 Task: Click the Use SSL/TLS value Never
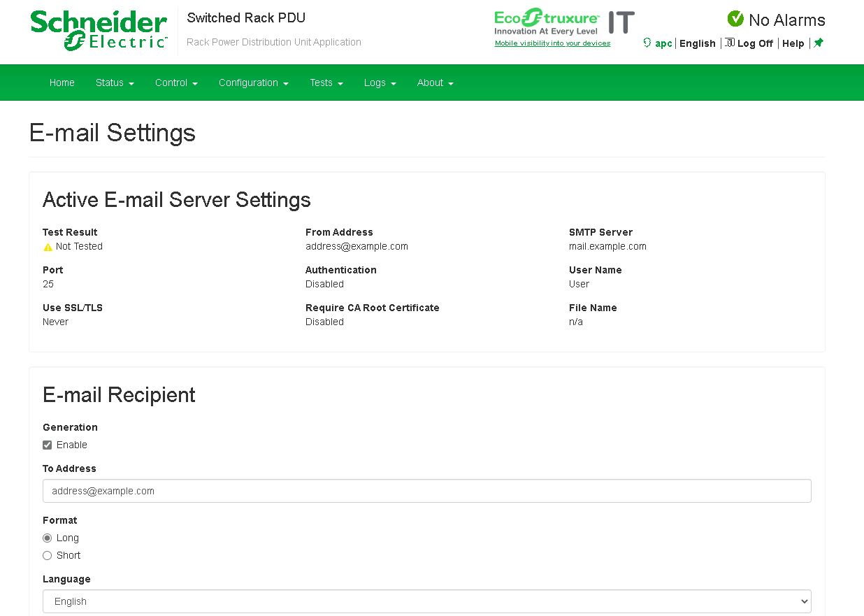click(x=55, y=322)
